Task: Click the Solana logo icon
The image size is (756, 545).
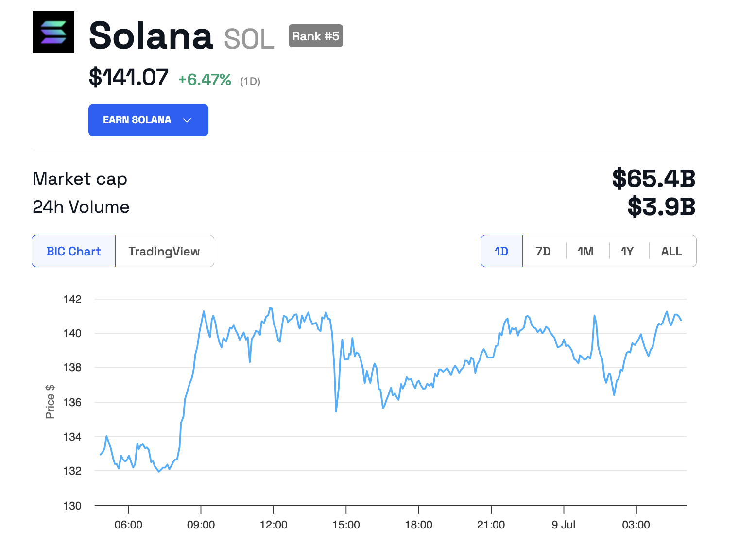Action: [x=53, y=32]
